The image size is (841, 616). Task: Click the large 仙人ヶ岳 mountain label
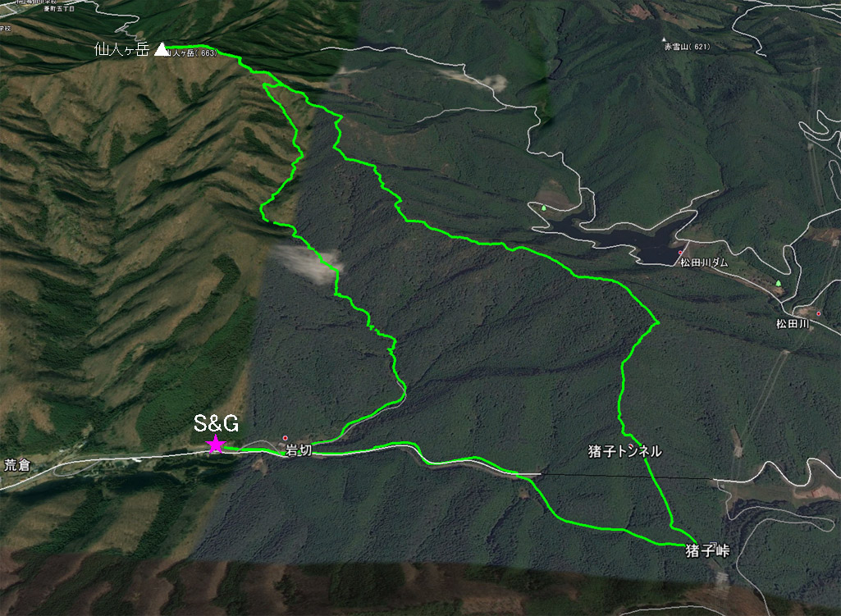[x=121, y=50]
